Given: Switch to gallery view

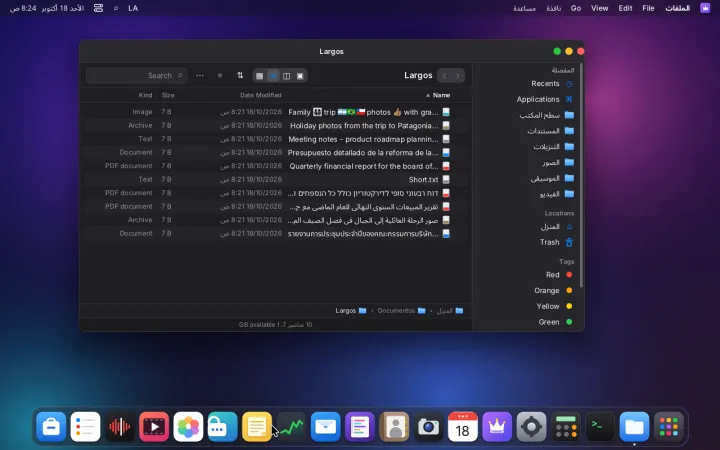Looking at the screenshot, I should 300,76.
